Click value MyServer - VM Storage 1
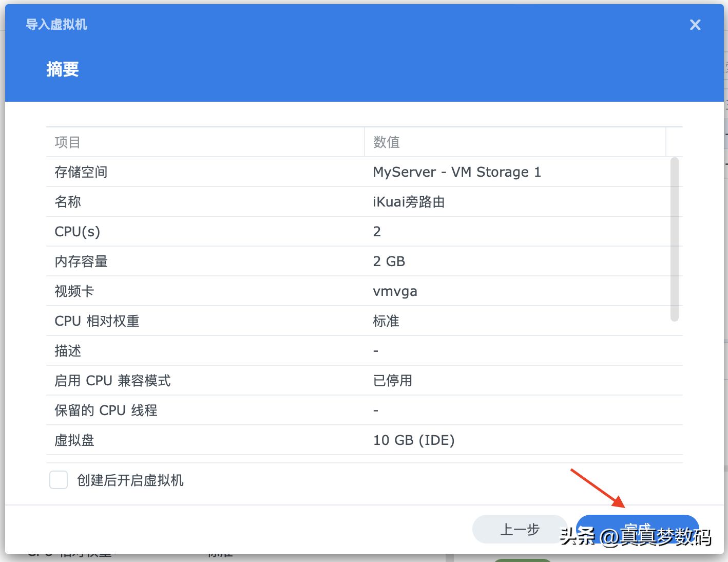Screen dimensions: 728x562 pos(457,172)
